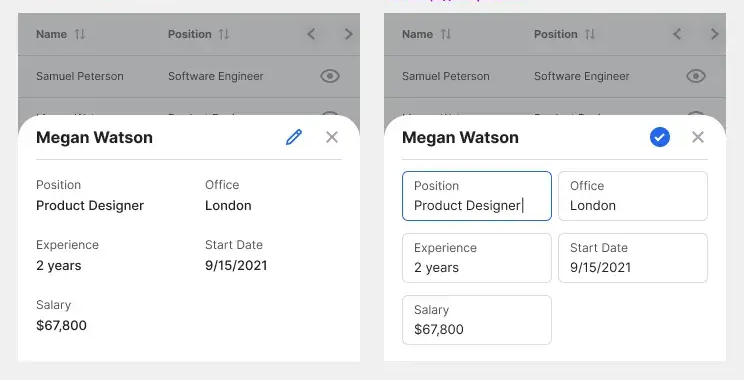The image size is (744, 380).
Task: Go to previous columns in right table
Action: tap(677, 34)
